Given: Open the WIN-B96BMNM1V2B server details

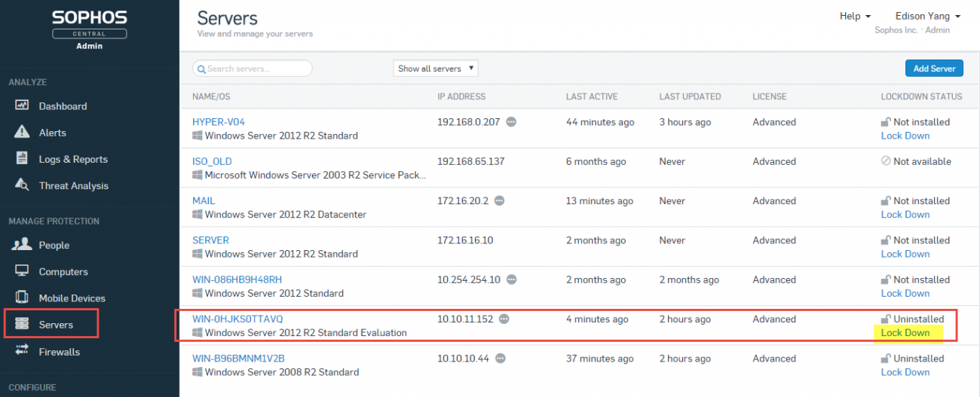Looking at the screenshot, I should [x=238, y=359].
